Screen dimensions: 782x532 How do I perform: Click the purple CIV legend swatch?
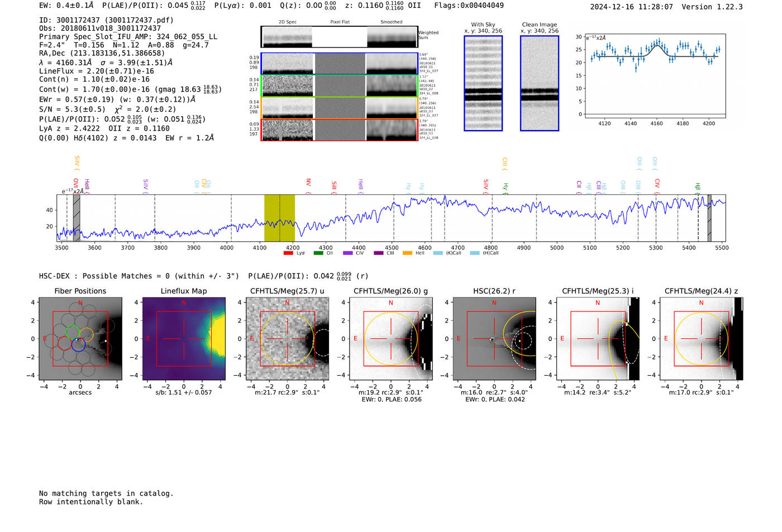pyautogui.click(x=348, y=253)
